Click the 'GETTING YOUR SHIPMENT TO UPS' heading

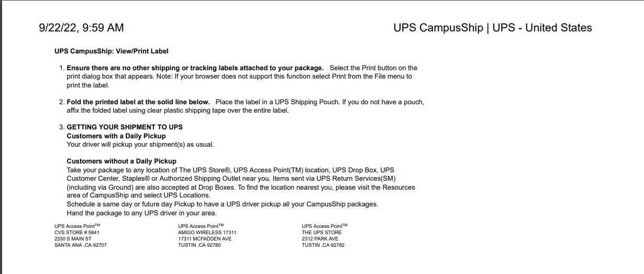[x=125, y=127]
